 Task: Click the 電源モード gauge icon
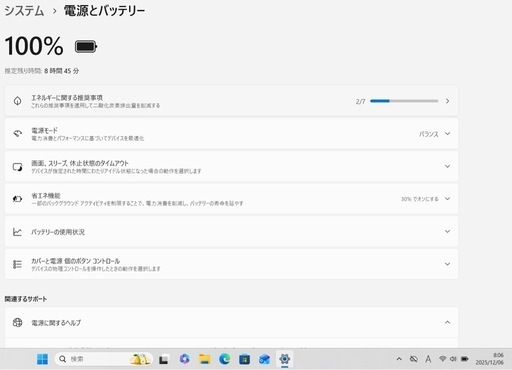pyautogui.click(x=17, y=133)
